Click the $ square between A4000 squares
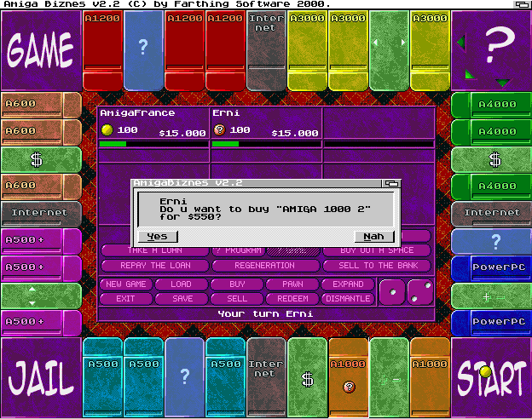The height and width of the screenshot is (419, 532). pyautogui.click(x=491, y=159)
